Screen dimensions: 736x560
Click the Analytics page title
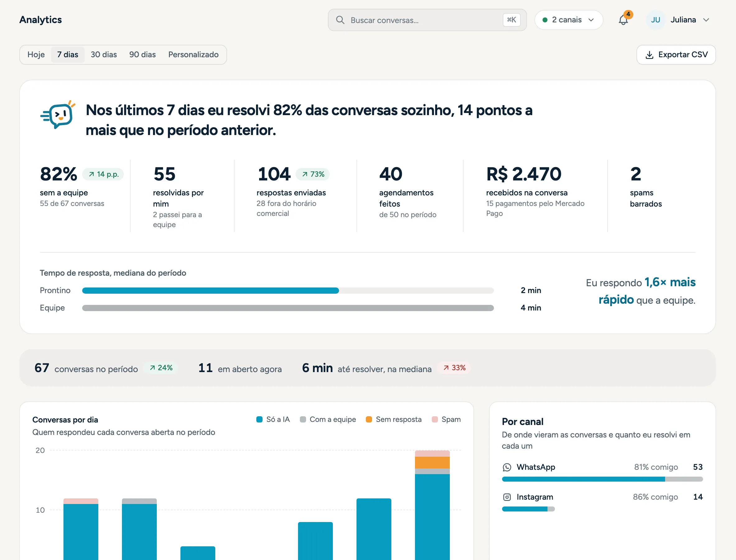[41, 20]
